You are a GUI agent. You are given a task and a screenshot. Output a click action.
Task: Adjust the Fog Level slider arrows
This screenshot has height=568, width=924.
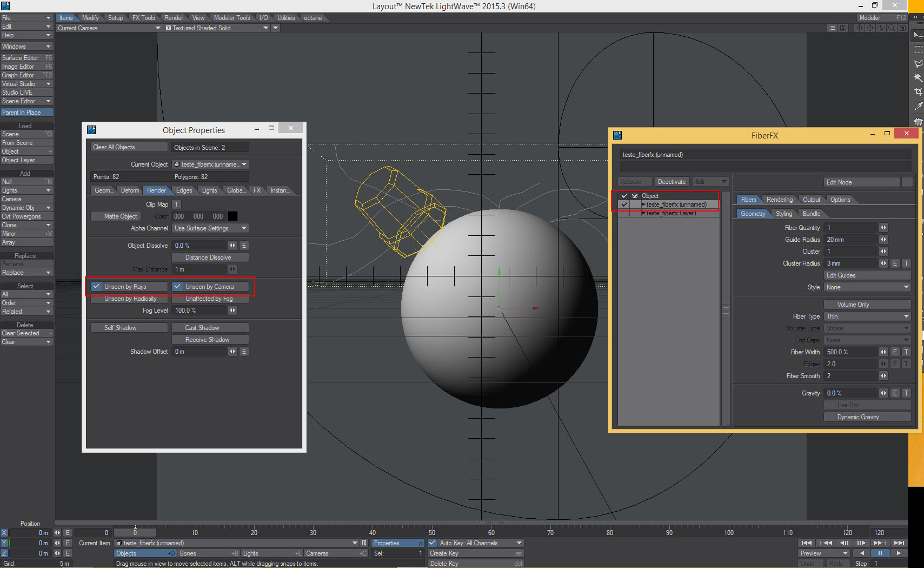[232, 311]
